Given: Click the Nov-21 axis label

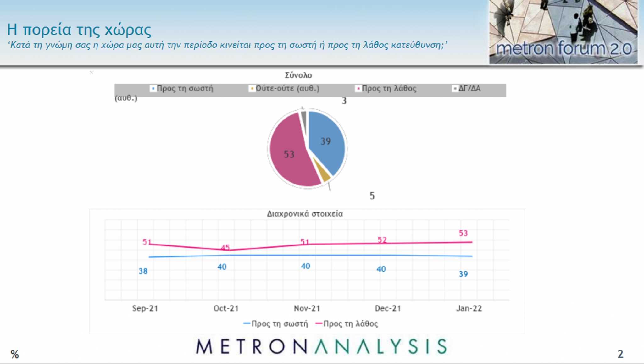Looking at the screenshot, I should coord(307,308).
